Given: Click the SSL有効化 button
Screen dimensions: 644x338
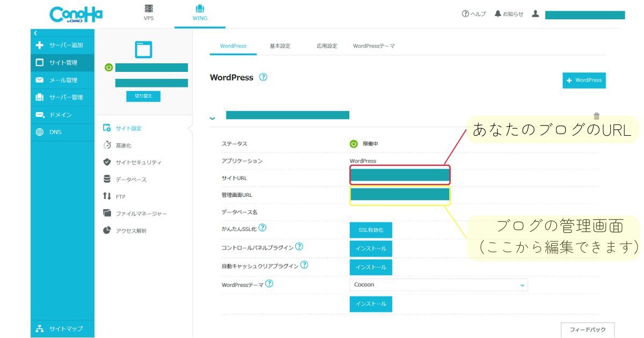Looking at the screenshot, I should click(371, 230).
